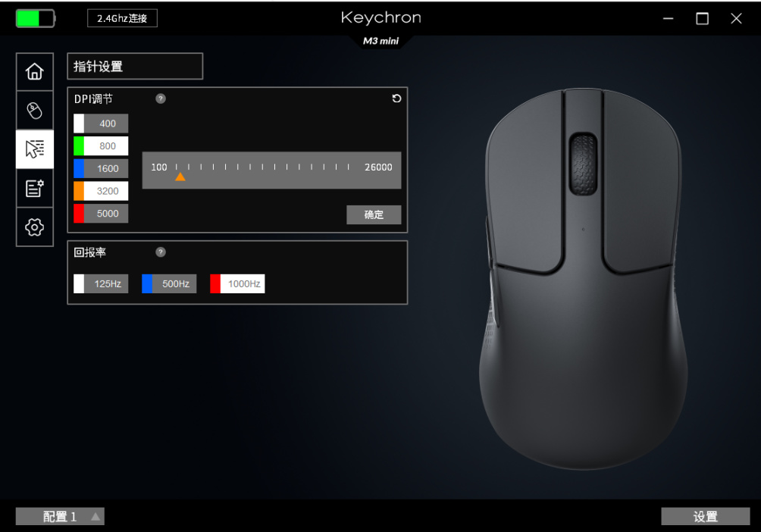This screenshot has width=761, height=532.
Task: Set polling rate to 1000Hz
Action: 237,283
